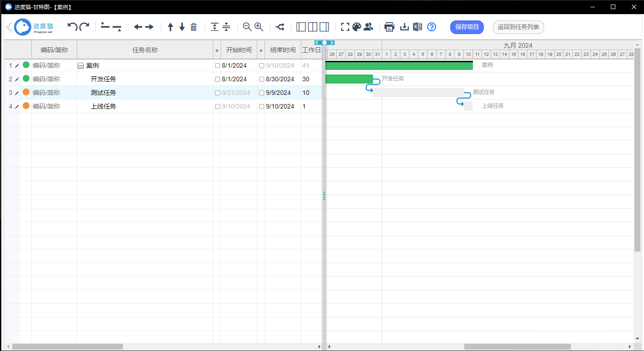Toggle end milestone checkbox for 开发任务
This screenshot has width=644, height=351.
coord(261,79)
